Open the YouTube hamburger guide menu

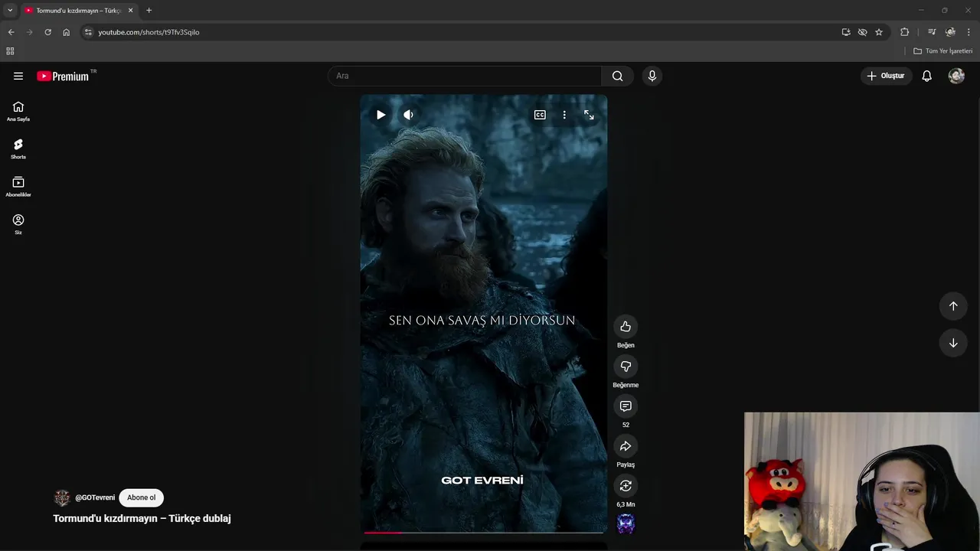pos(18,76)
